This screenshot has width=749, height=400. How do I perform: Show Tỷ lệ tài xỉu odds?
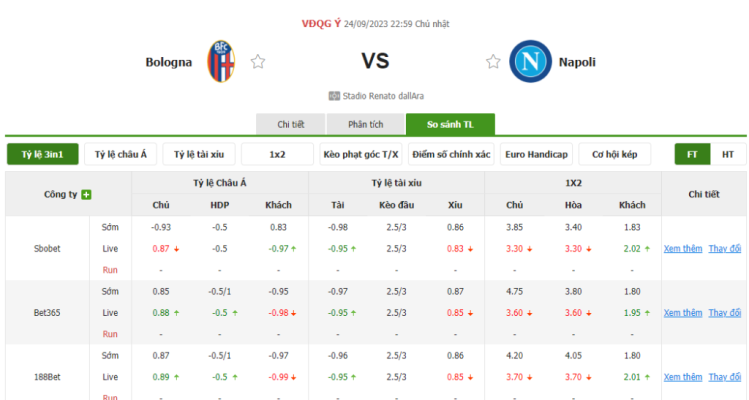[x=199, y=154]
